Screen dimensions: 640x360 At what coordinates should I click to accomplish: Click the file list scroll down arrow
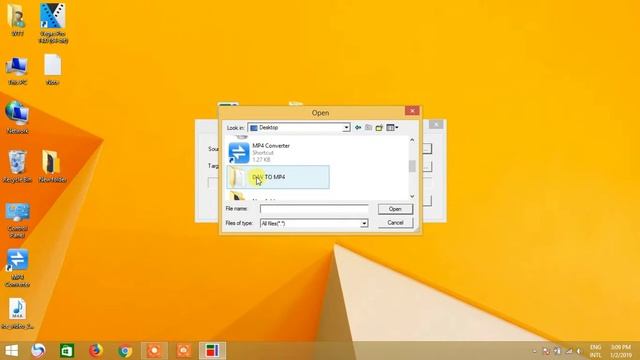412,196
